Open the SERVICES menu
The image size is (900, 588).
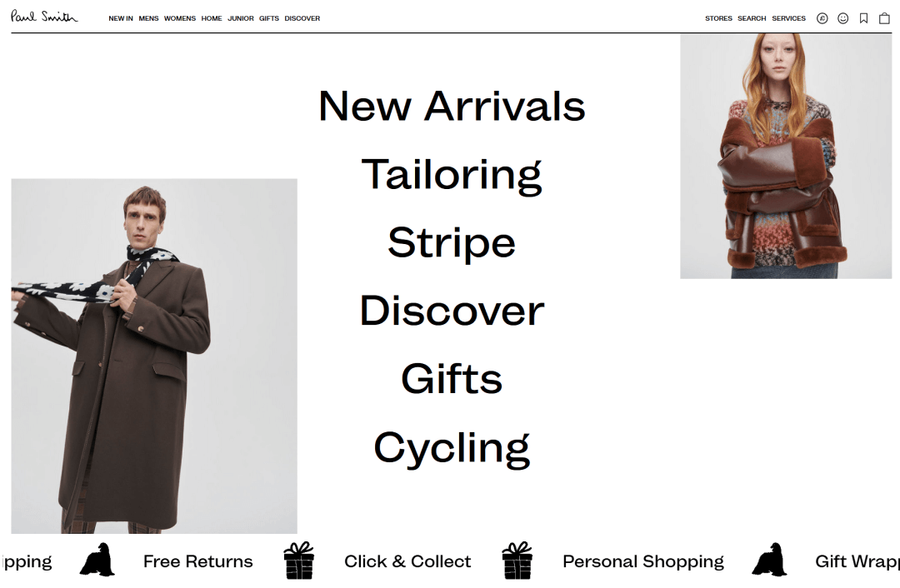tap(788, 18)
